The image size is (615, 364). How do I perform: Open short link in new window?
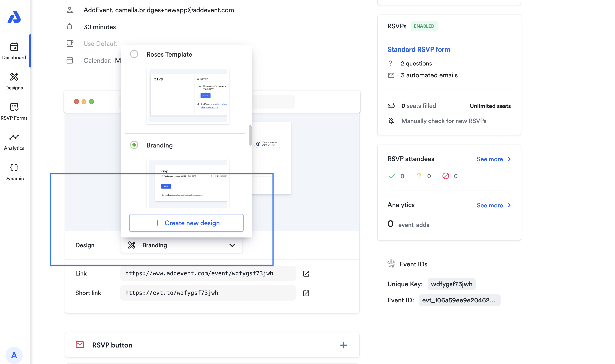click(x=306, y=293)
